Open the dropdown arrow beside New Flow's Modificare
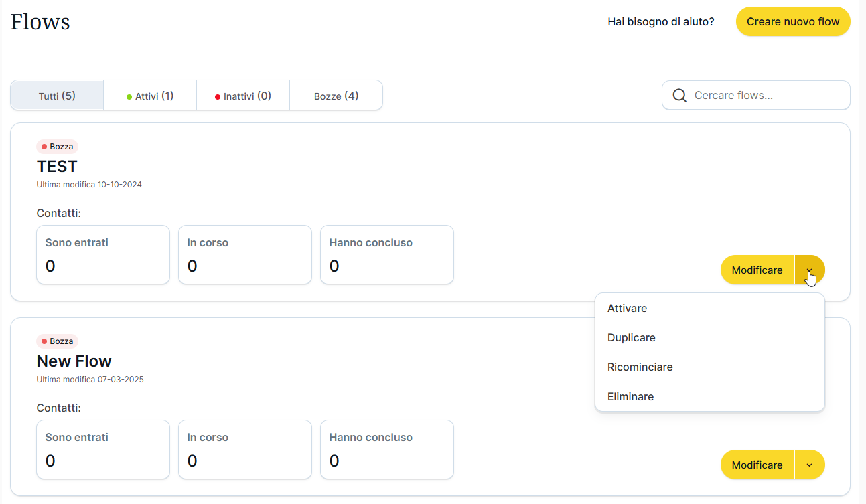Image resolution: width=866 pixels, height=504 pixels. (810, 465)
